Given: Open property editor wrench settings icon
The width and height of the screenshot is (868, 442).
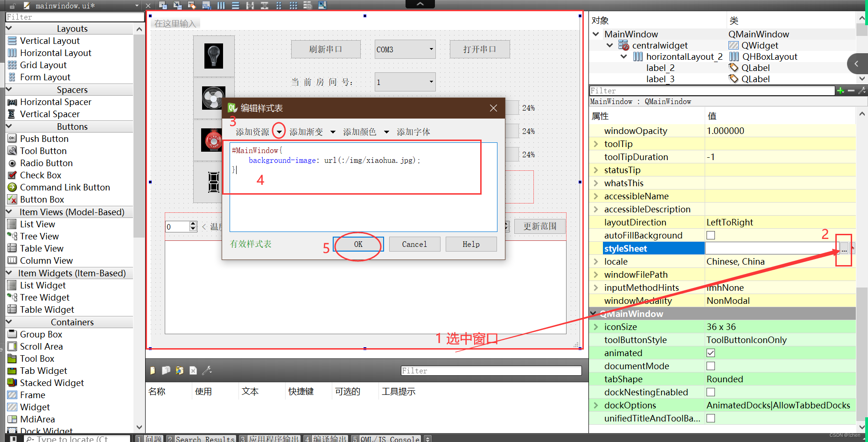Looking at the screenshot, I should (861, 91).
